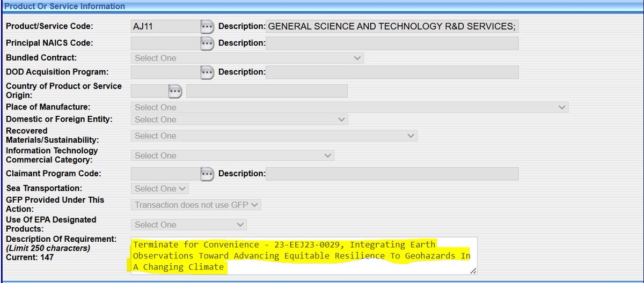Image resolution: width=644 pixels, height=283 pixels.
Task: Click the DOD Acquisition Program ellipsis button
Action: 207,72
